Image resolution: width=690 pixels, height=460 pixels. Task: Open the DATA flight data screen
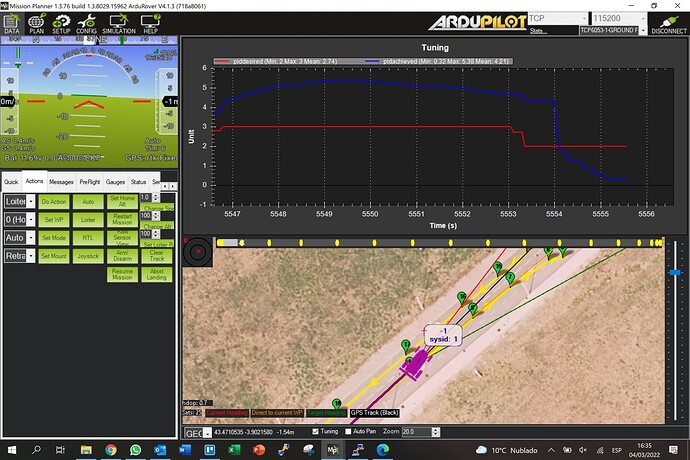(x=11, y=24)
